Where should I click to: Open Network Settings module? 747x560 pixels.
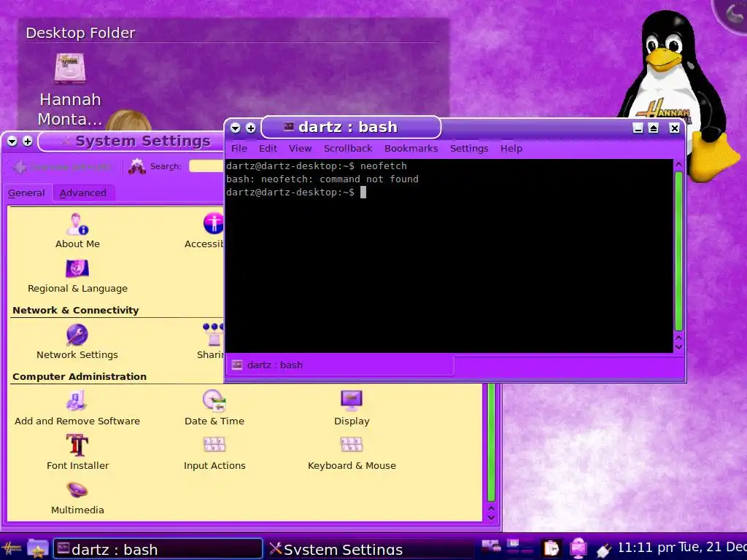pos(77,342)
